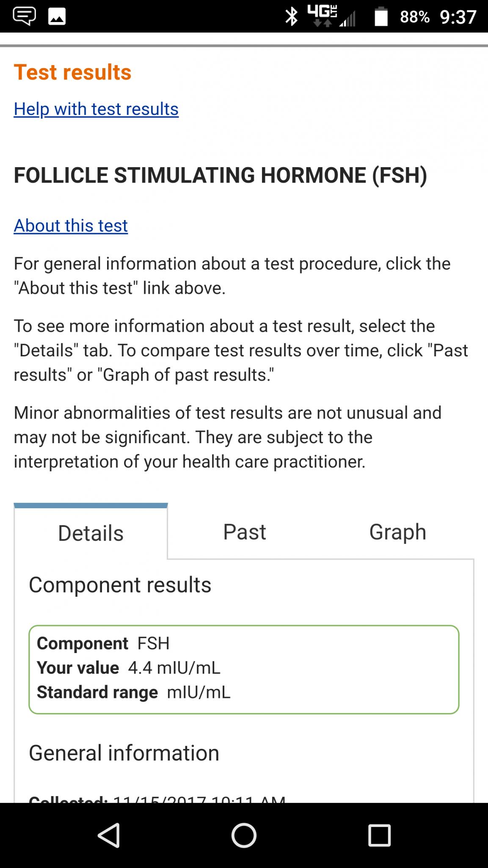Tap the Bluetooth status icon

291,17
